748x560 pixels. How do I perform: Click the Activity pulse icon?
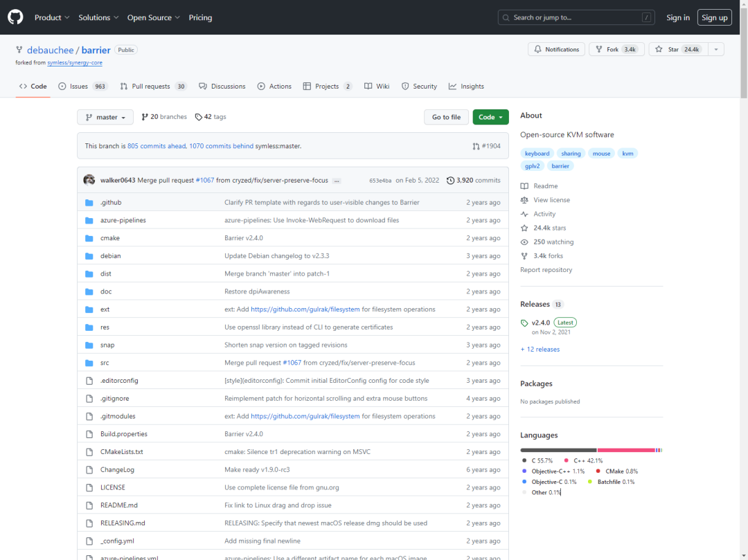(x=524, y=214)
